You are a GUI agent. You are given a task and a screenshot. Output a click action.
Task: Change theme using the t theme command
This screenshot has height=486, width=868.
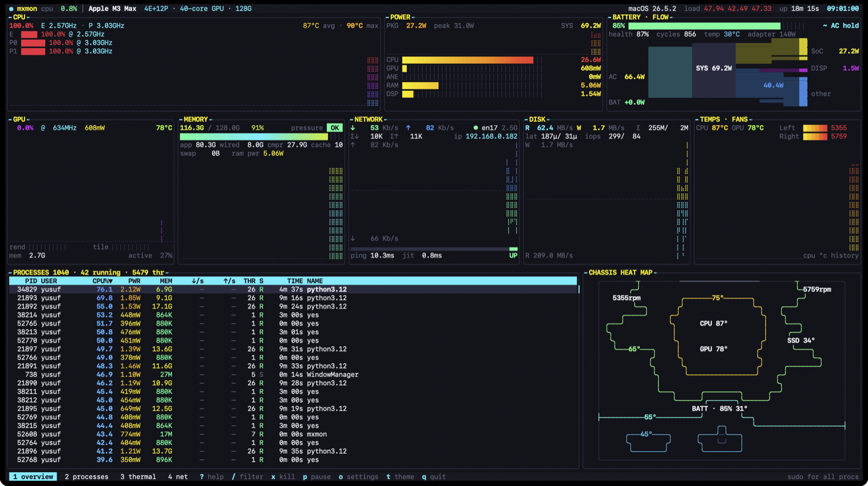click(400, 477)
